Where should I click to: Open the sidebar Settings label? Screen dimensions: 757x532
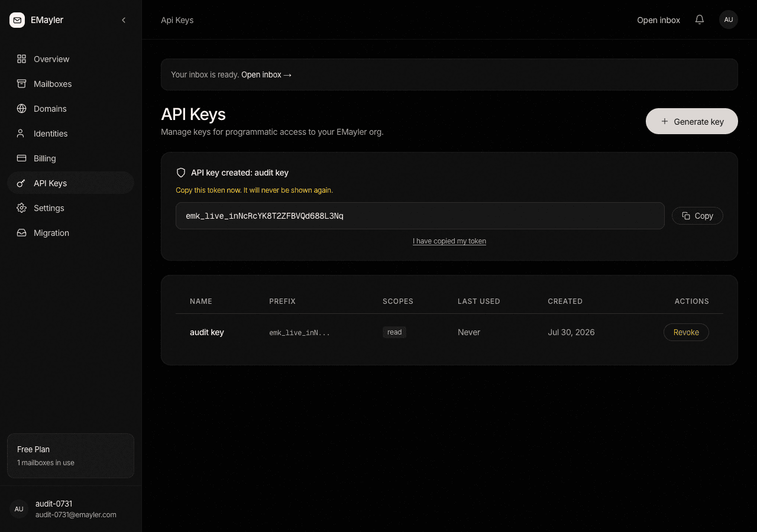click(49, 208)
